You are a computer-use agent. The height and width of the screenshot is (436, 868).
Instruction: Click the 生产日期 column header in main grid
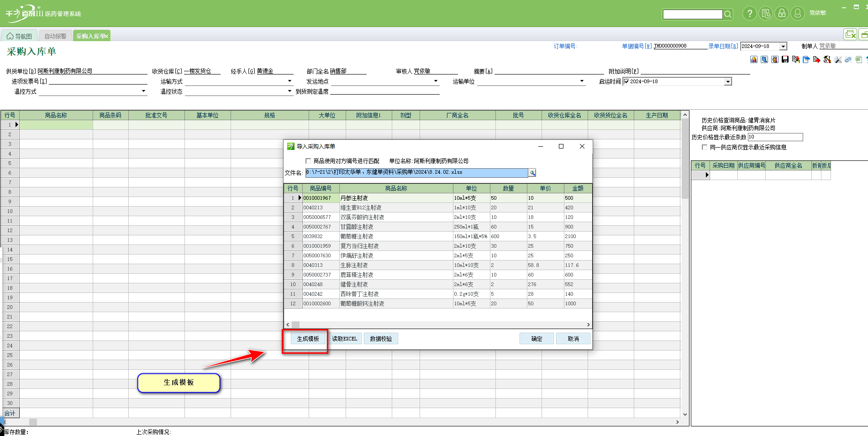(657, 116)
